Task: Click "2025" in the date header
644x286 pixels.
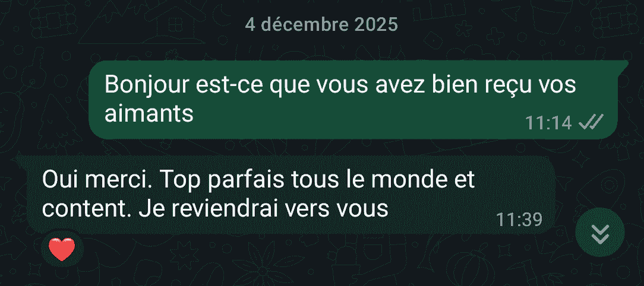Action: coord(376,24)
